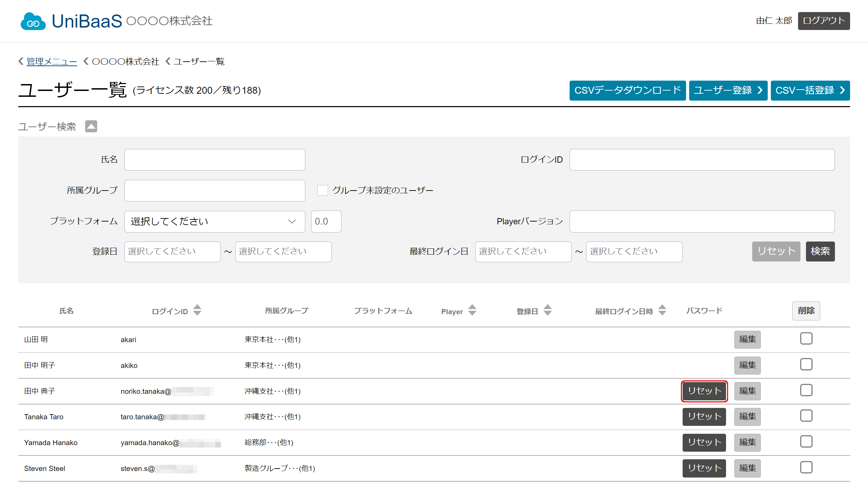This screenshot has height=482, width=868.
Task: Click the UniBaaS cloud logo
Action: (x=33, y=21)
